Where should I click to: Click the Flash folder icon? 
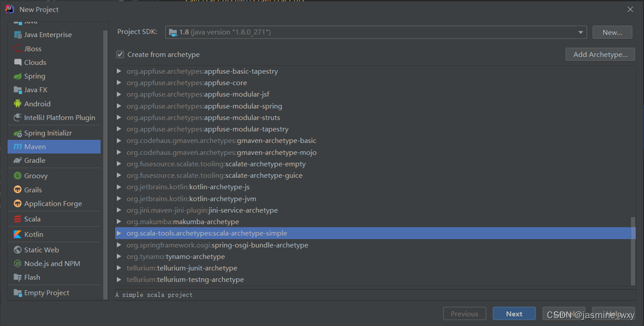(17, 277)
